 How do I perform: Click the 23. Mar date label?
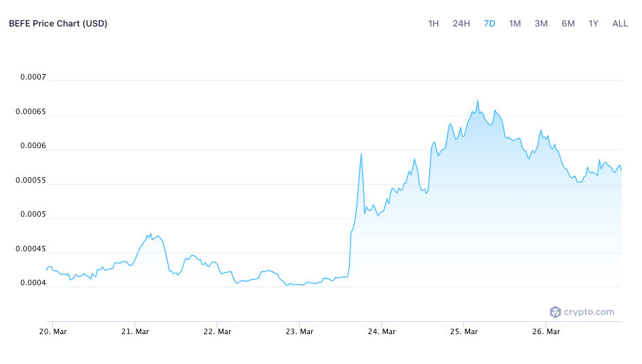(x=300, y=331)
